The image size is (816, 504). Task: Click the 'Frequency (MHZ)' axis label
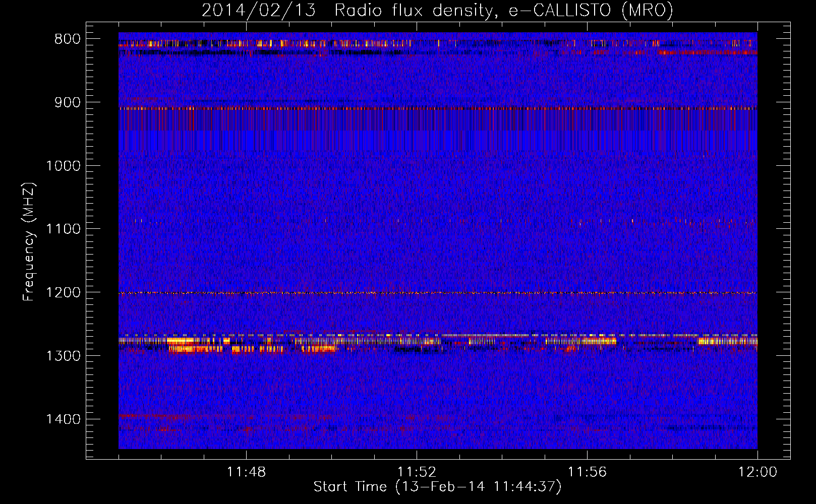29,242
